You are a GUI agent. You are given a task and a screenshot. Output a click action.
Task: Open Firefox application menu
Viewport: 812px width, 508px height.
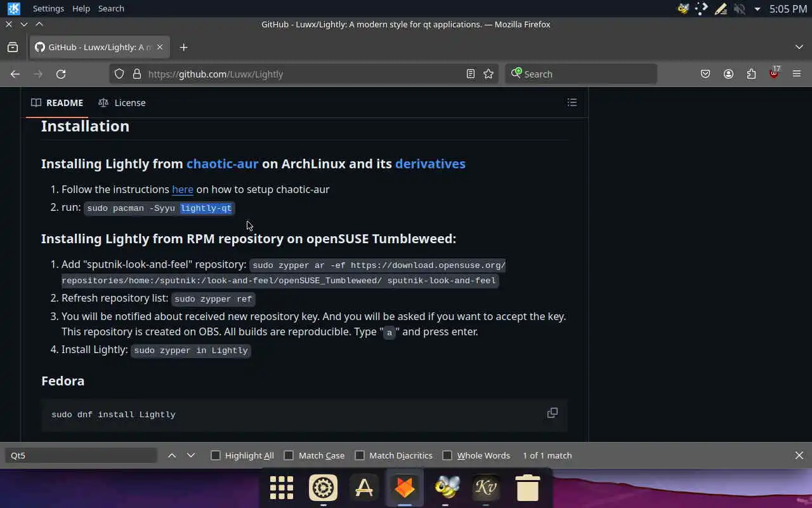pos(797,74)
